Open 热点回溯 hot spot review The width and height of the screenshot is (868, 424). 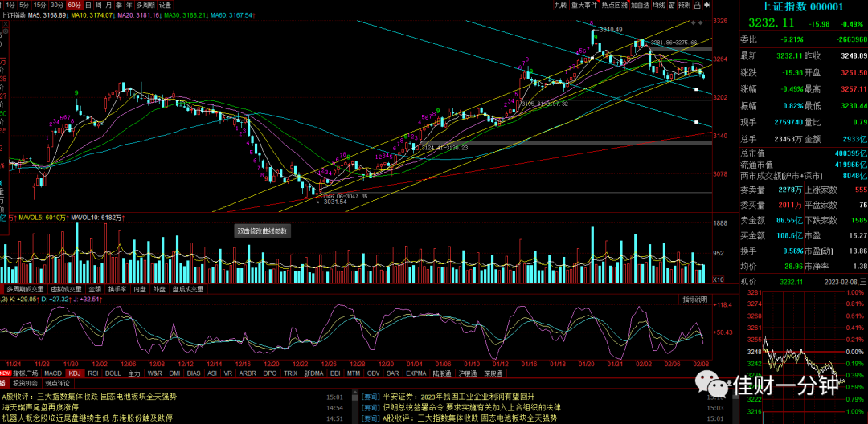pyautogui.click(x=615, y=5)
